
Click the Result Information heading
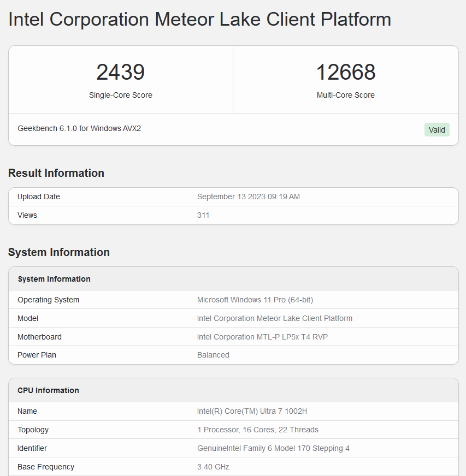coord(56,173)
